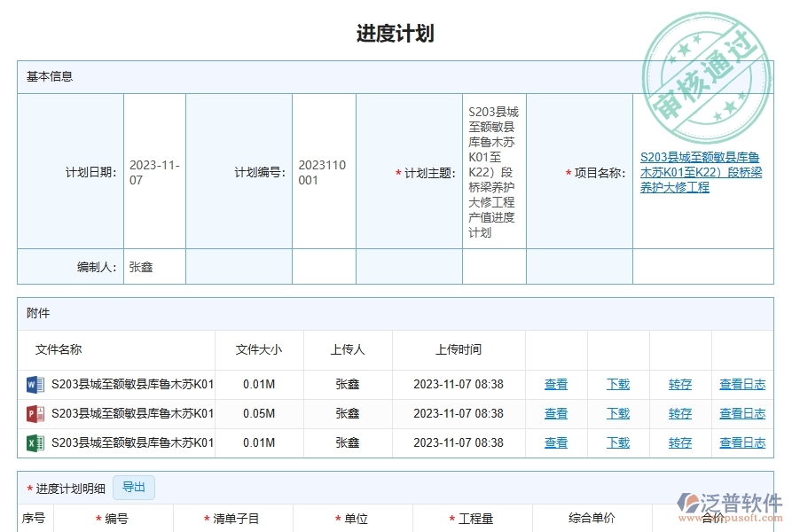Click 转存 on the Excel attachment row
The width and height of the screenshot is (792, 532).
(x=679, y=442)
